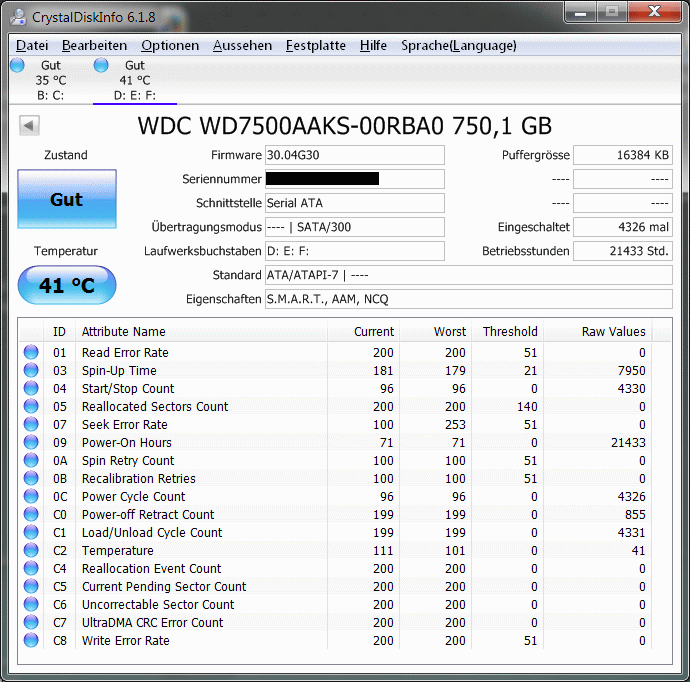
Task: Click the 41 °C temperature button
Action: [x=67, y=285]
